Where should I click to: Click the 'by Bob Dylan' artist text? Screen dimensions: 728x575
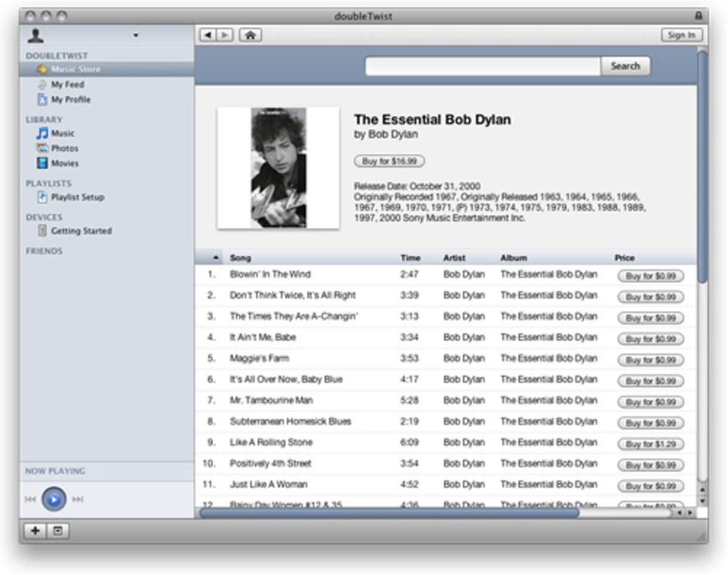coord(386,135)
